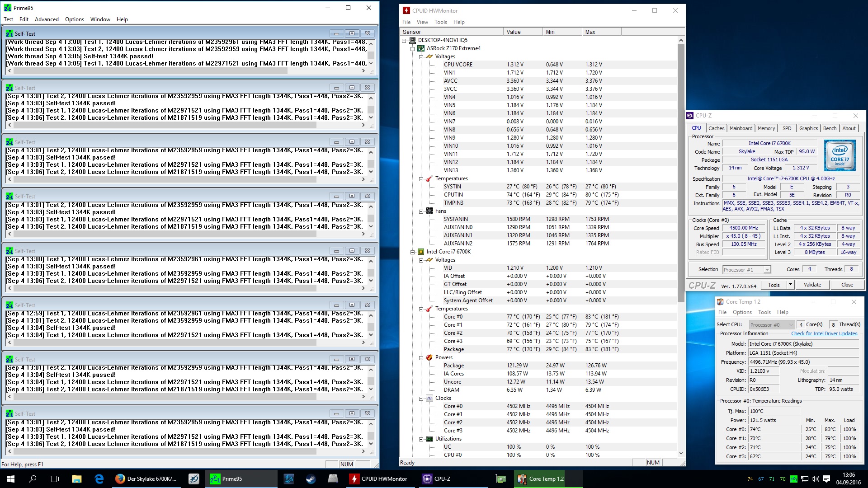
Task: Collapse the ASRock Z170 Extreme4 node
Action: coord(412,48)
